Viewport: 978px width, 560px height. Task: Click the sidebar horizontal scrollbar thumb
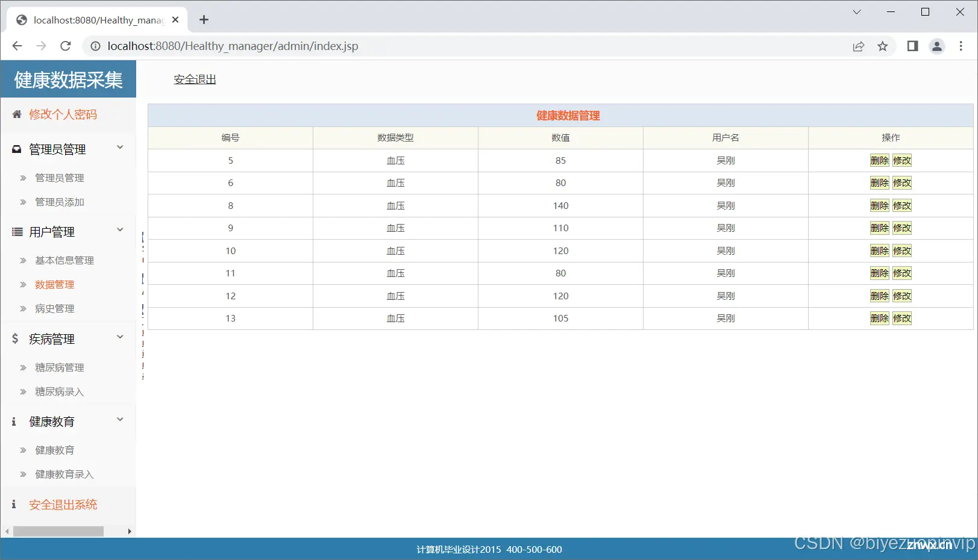point(58,531)
